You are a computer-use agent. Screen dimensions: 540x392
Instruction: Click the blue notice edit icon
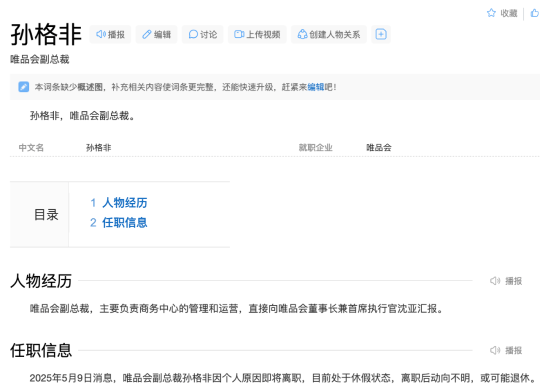coord(23,87)
